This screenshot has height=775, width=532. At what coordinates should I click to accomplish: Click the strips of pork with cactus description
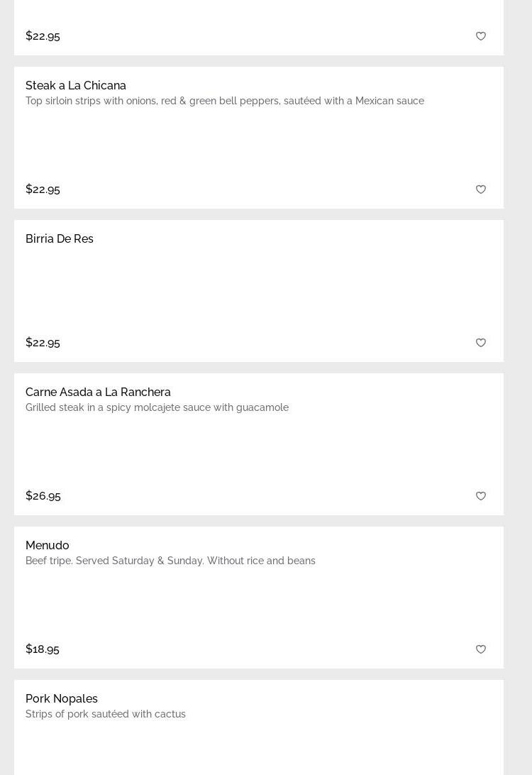tap(106, 714)
